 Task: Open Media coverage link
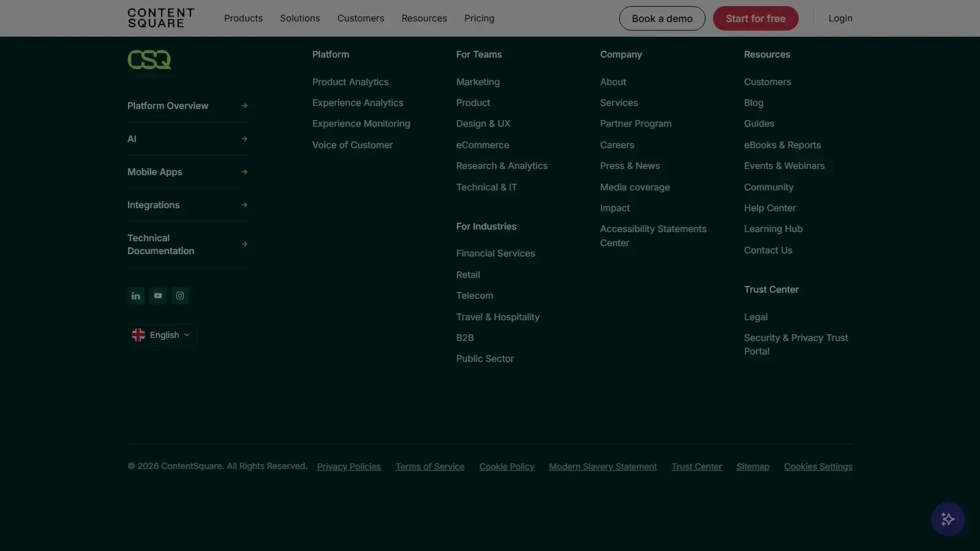click(635, 187)
